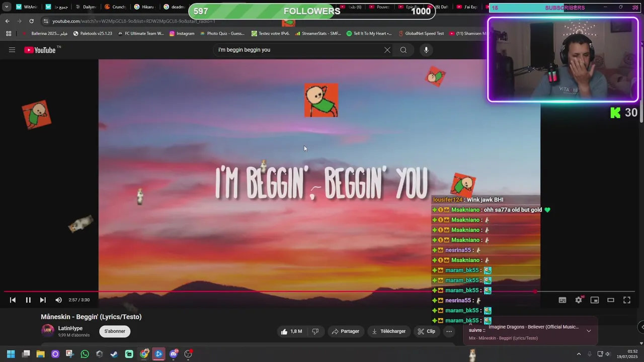Image resolution: width=644 pixels, height=362 pixels.
Task: Mute the video volume speaker icon
Action: (x=58, y=300)
